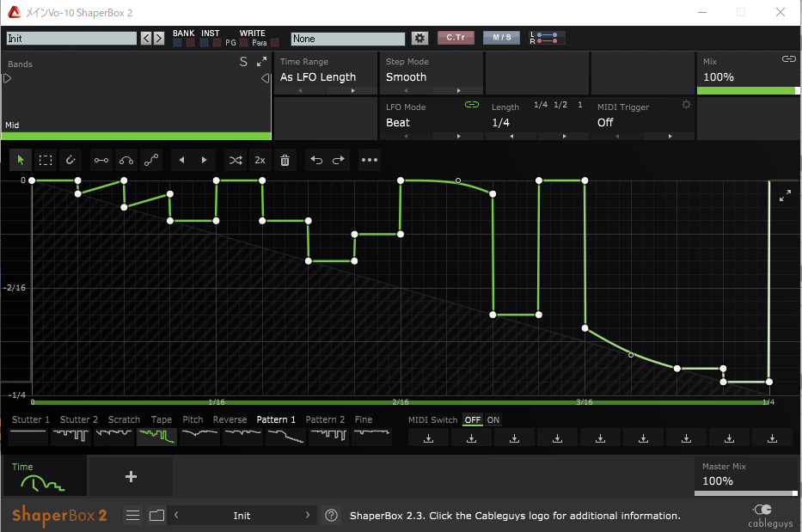Undo the last edit

(316, 160)
